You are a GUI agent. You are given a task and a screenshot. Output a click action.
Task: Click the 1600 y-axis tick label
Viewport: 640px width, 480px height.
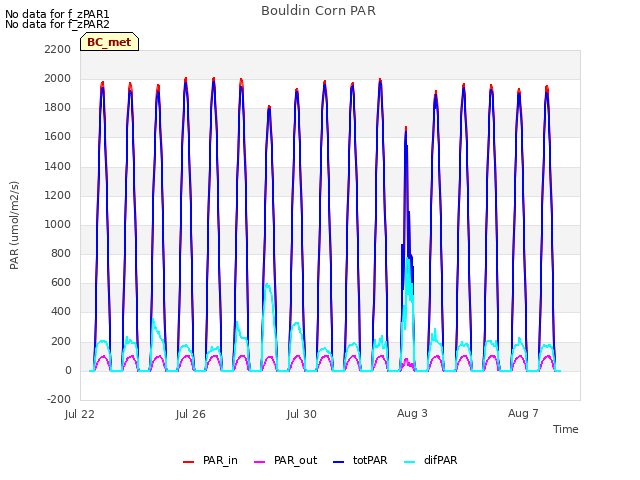(58, 137)
